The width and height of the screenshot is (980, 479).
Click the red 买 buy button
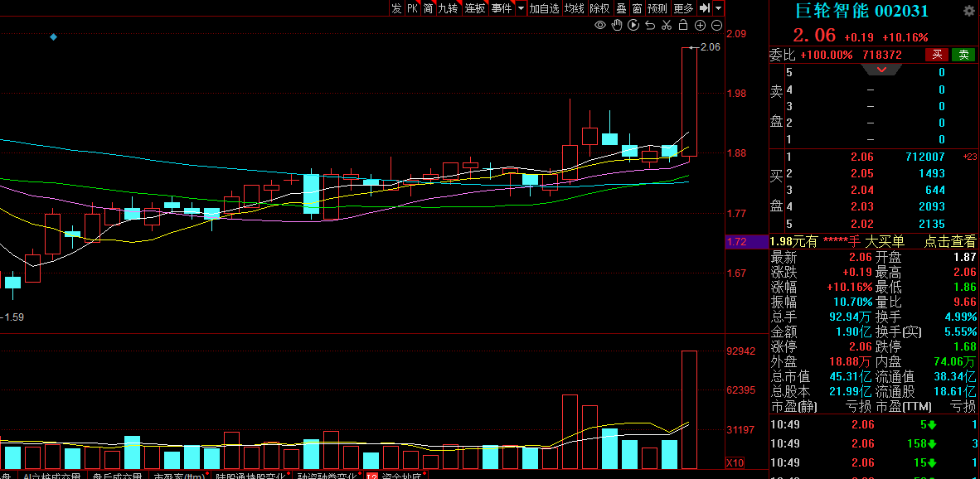pos(937,55)
